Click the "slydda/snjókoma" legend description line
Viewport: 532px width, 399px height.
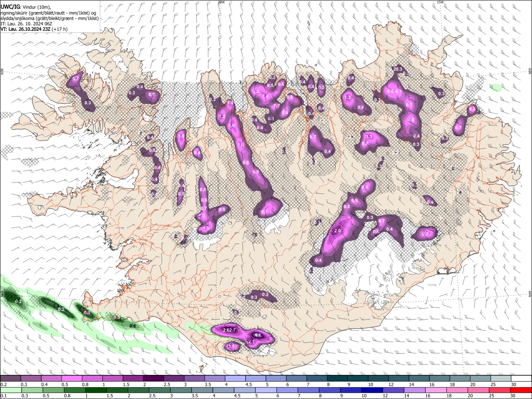49,18
